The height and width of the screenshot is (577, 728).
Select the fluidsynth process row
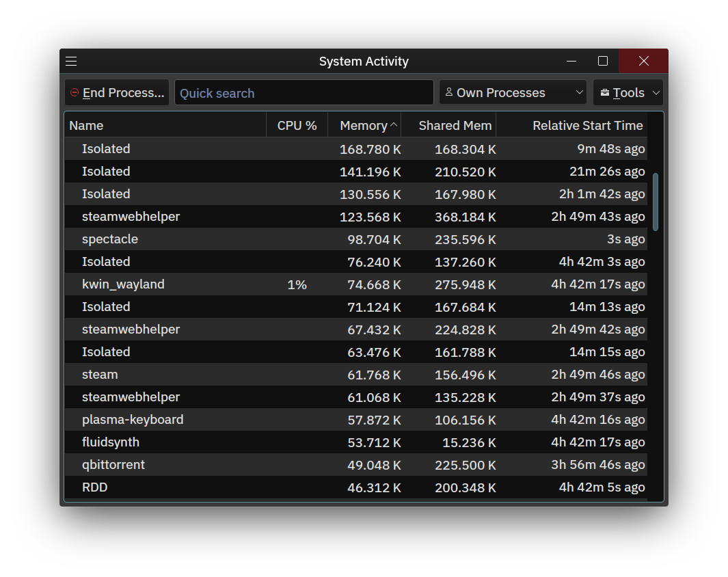pyautogui.click(x=356, y=442)
